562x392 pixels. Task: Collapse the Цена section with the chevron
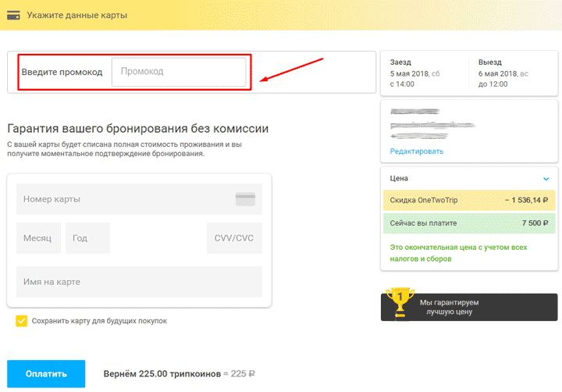coord(546,179)
